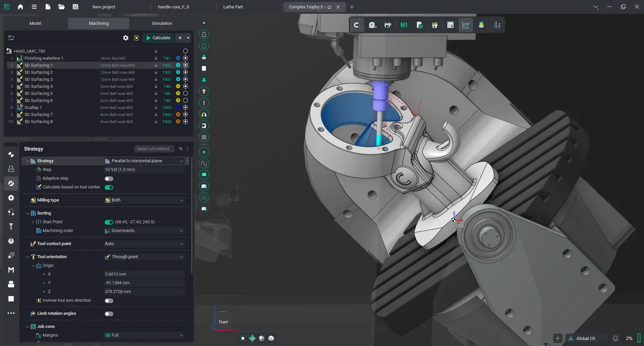The width and height of the screenshot is (644, 346).
Task: Toggle visibility circle for HAAS_UMC_750
Action: (186, 51)
